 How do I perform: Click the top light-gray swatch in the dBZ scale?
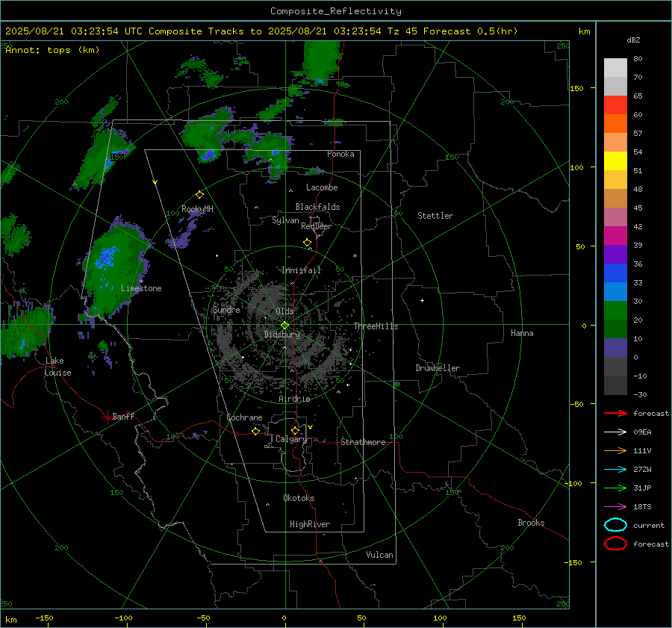point(615,68)
